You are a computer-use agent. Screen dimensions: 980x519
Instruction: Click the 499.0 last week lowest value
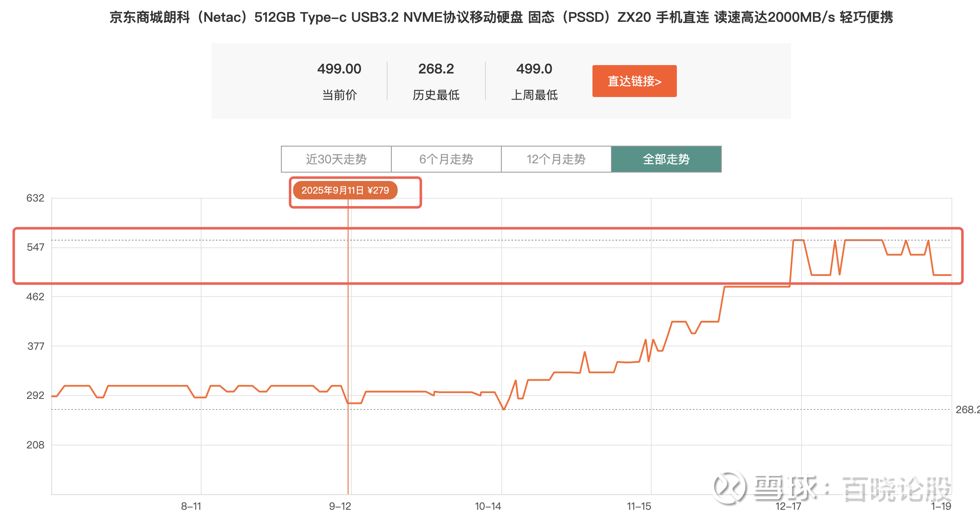point(534,69)
